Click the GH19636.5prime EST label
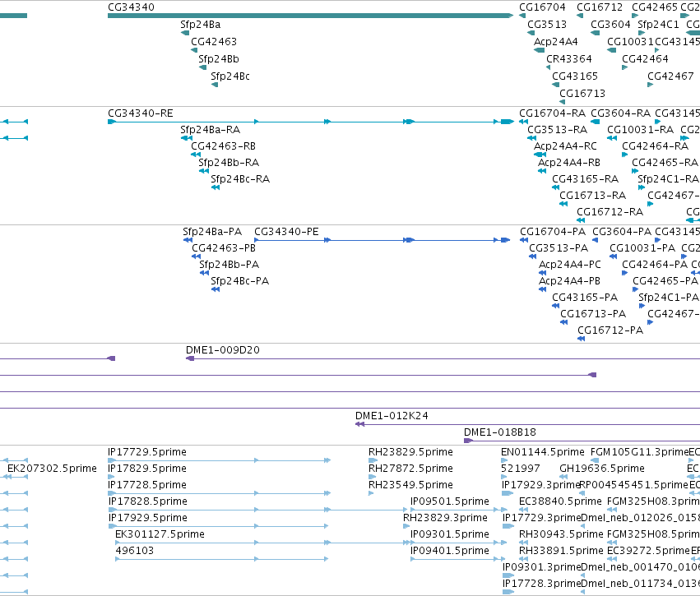 [x=602, y=469]
